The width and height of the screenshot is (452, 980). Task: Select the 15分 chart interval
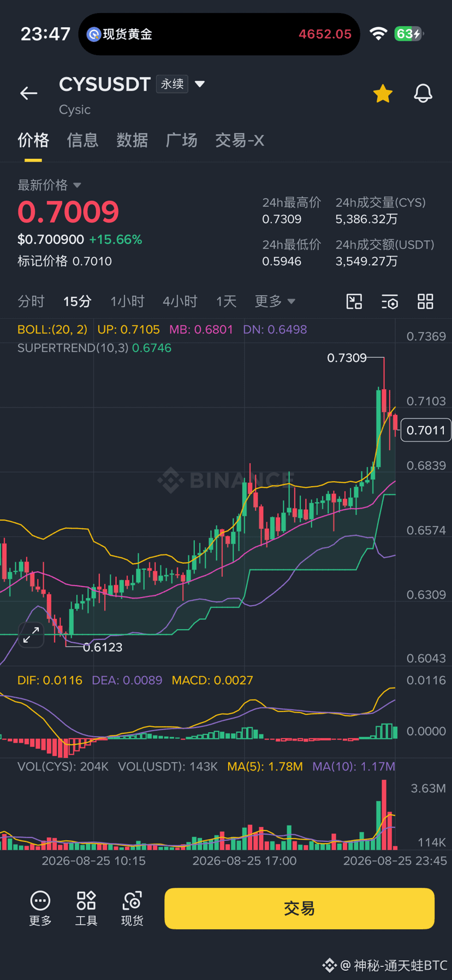(x=77, y=301)
